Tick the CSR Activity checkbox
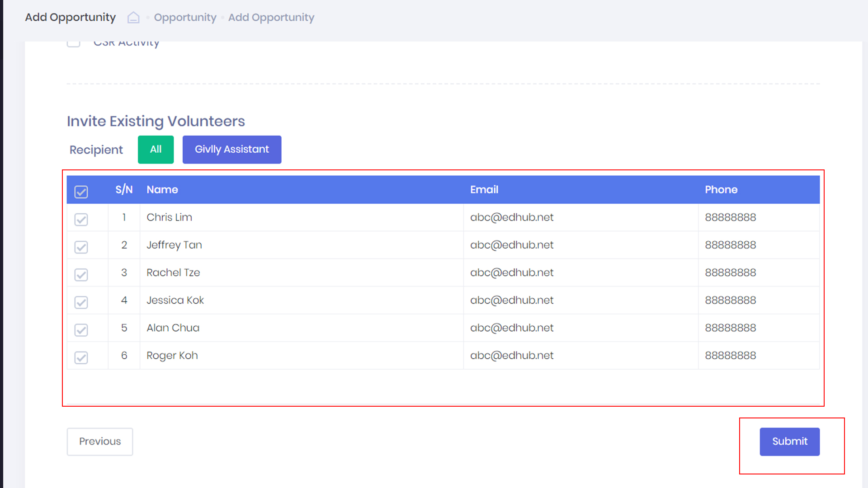Screen dimensions: 868x488 pyautogui.click(x=74, y=43)
